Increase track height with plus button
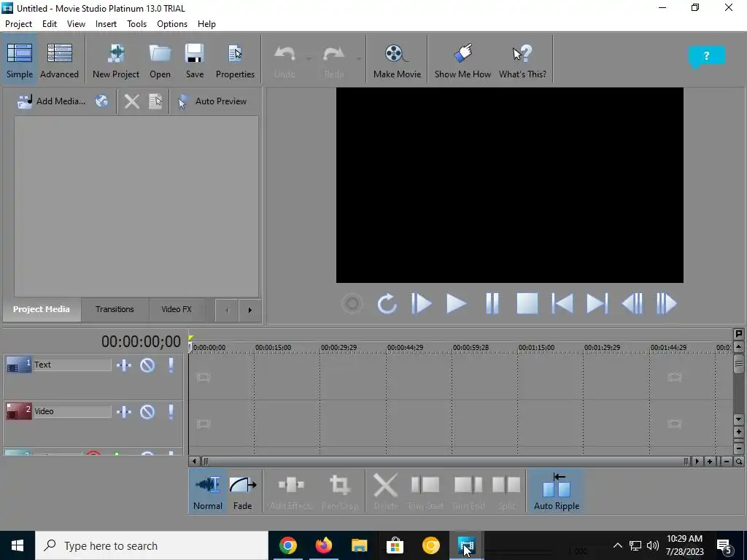747x560 pixels. point(738,432)
